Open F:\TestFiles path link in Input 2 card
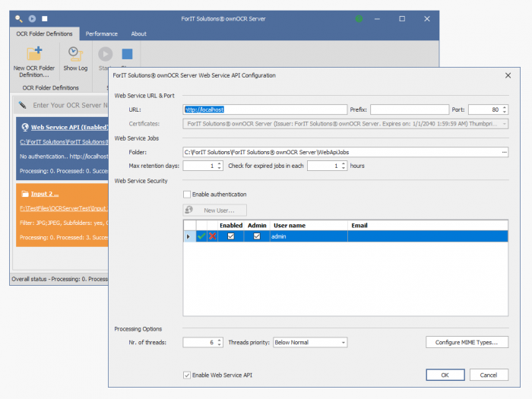Screen dimensions: 532x399 pos(63,208)
